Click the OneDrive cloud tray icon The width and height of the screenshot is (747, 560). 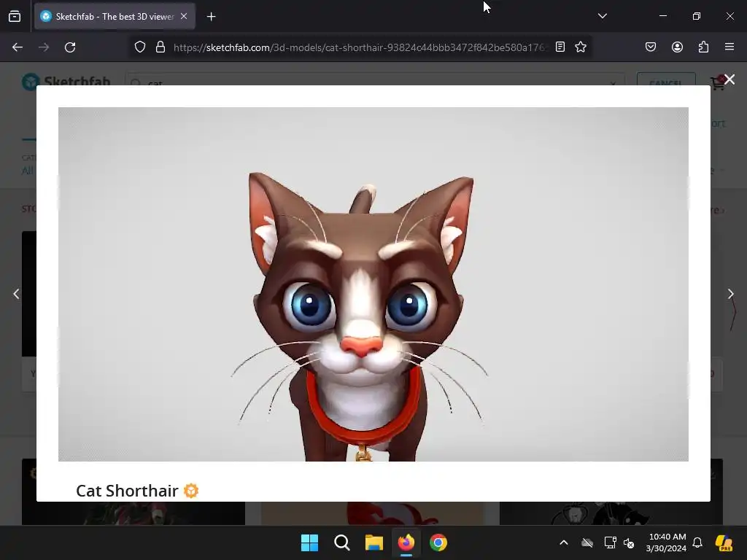coord(587,542)
